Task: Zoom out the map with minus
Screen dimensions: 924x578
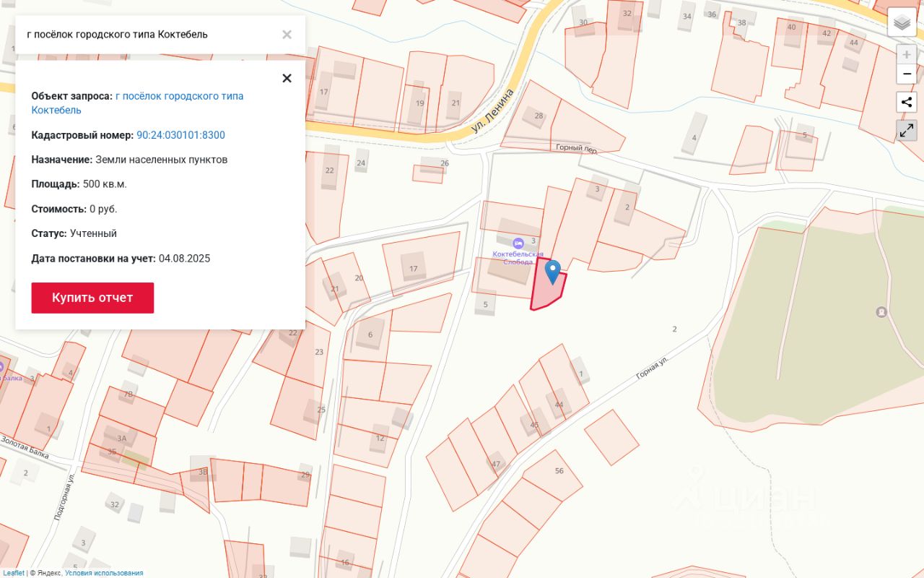Action: click(x=907, y=74)
